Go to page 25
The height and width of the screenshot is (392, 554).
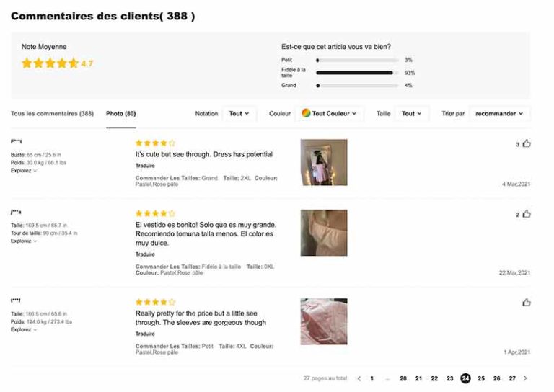point(481,378)
